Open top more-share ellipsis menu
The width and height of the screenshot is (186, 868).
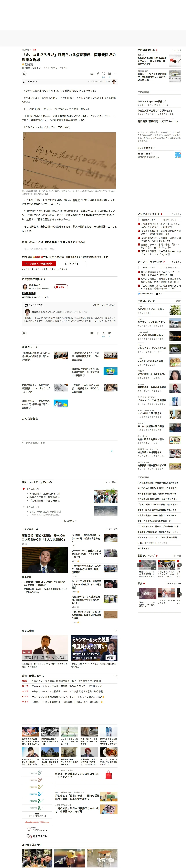click(115, 73)
